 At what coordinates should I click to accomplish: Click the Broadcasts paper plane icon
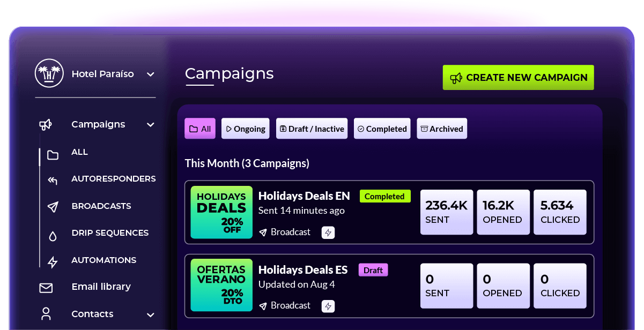pos(53,207)
